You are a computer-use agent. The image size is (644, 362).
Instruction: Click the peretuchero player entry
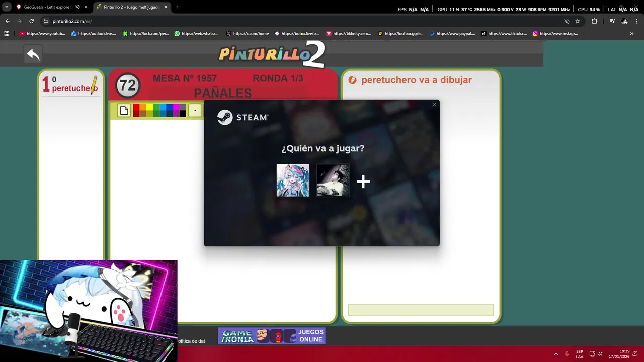click(70, 84)
